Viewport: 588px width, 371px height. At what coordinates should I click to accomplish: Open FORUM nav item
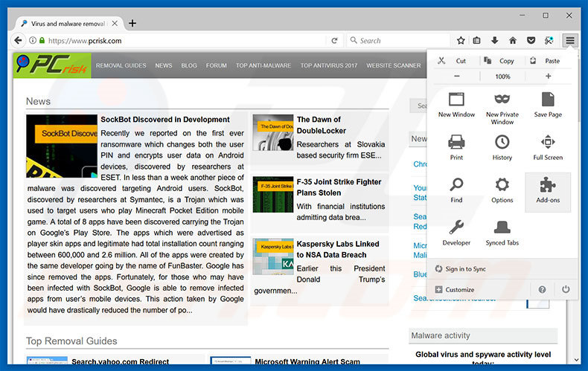pyautogui.click(x=216, y=65)
